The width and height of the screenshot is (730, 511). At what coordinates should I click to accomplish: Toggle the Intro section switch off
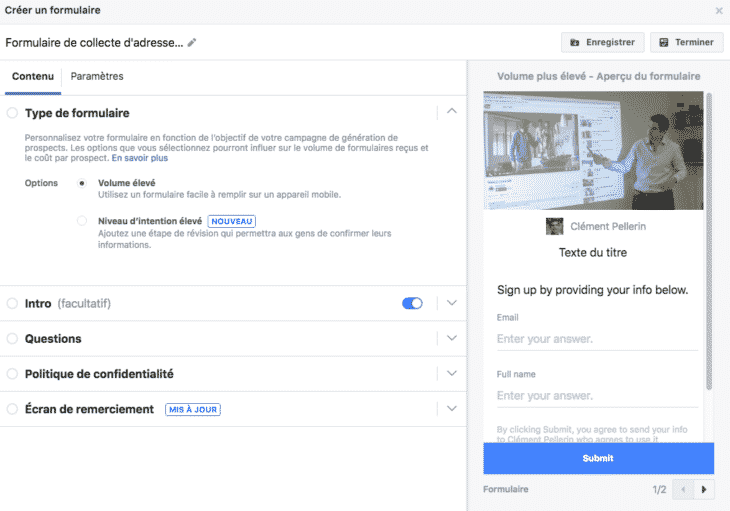(x=412, y=303)
